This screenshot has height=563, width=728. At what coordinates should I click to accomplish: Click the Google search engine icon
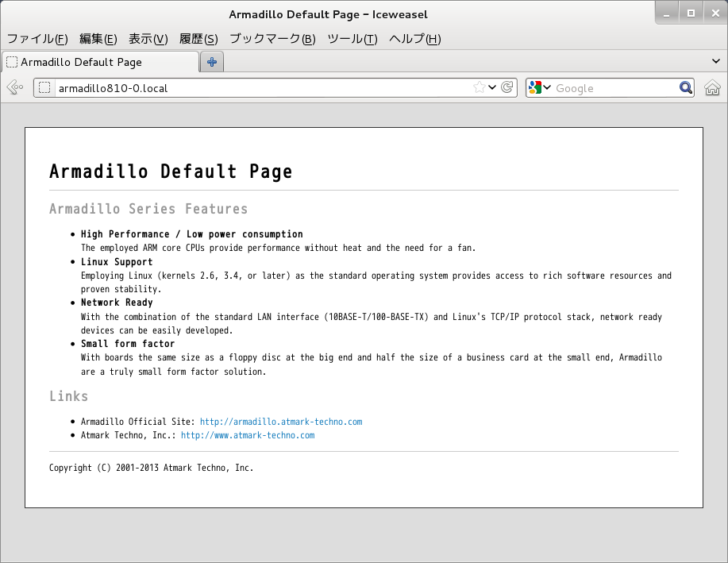[x=535, y=87]
